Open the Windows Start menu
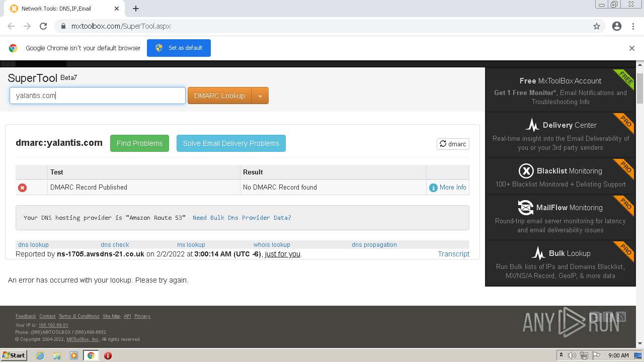The width and height of the screenshot is (644, 362). (14, 355)
